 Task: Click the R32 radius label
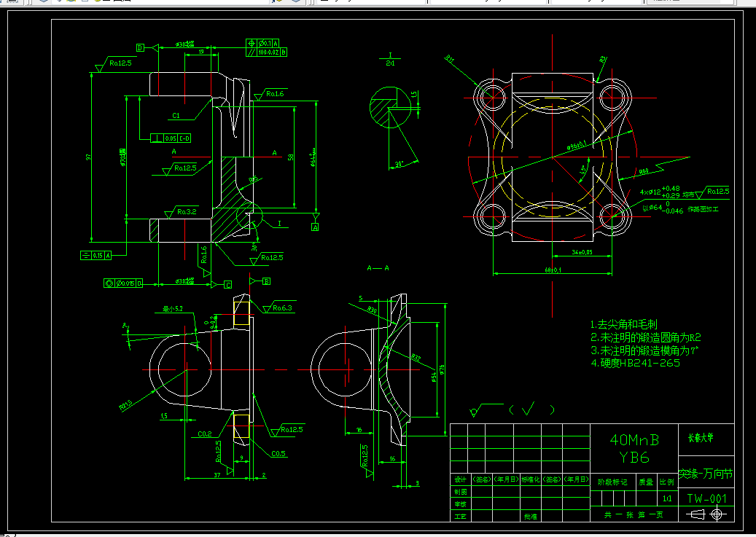click(416, 358)
